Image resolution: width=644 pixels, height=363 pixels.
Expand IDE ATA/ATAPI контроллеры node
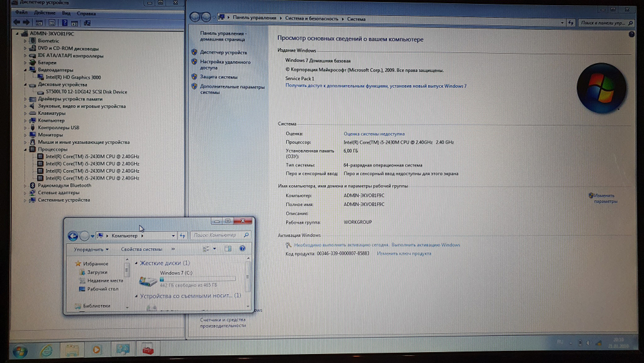click(25, 56)
